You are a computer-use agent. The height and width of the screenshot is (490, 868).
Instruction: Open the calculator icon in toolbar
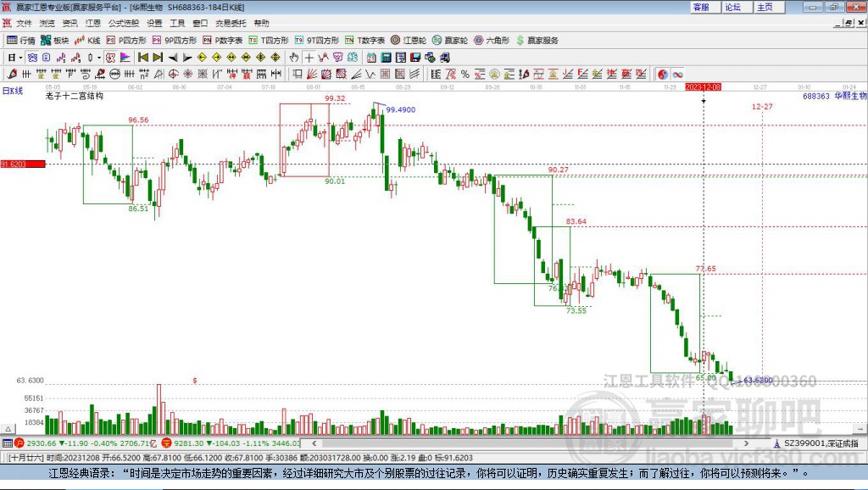[387, 58]
